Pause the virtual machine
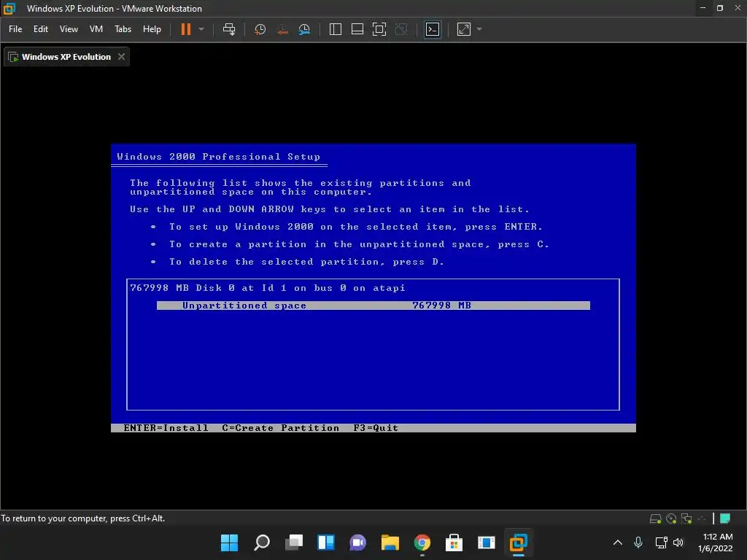 point(186,29)
